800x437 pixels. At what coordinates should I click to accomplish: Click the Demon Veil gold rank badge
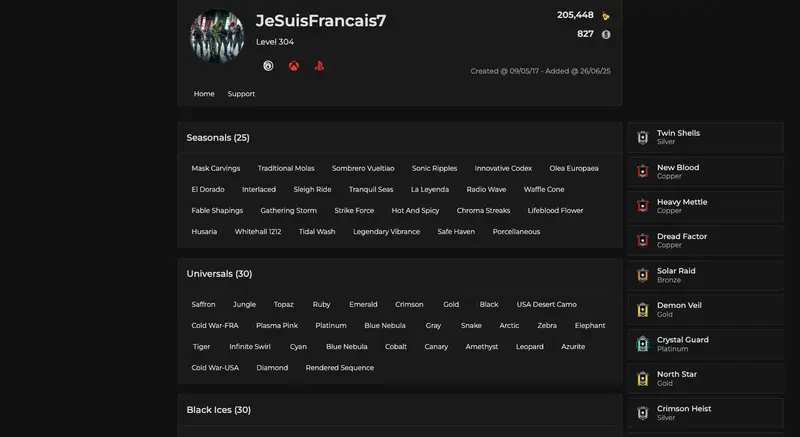coord(643,310)
